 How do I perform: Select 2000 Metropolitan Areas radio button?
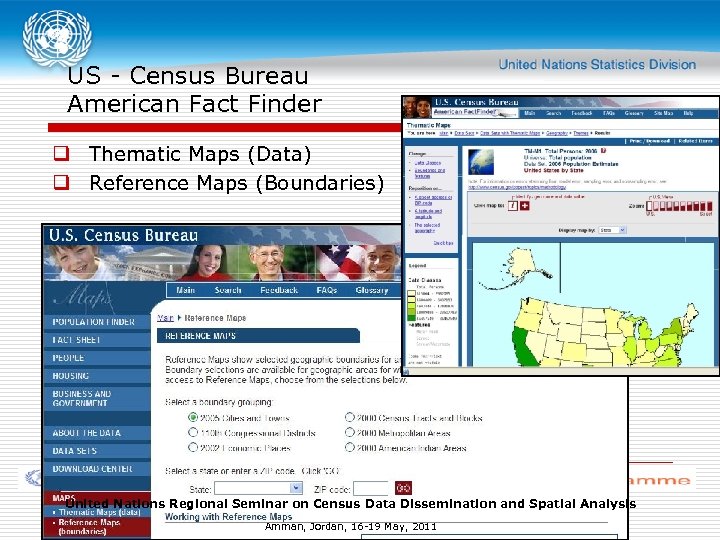349,433
